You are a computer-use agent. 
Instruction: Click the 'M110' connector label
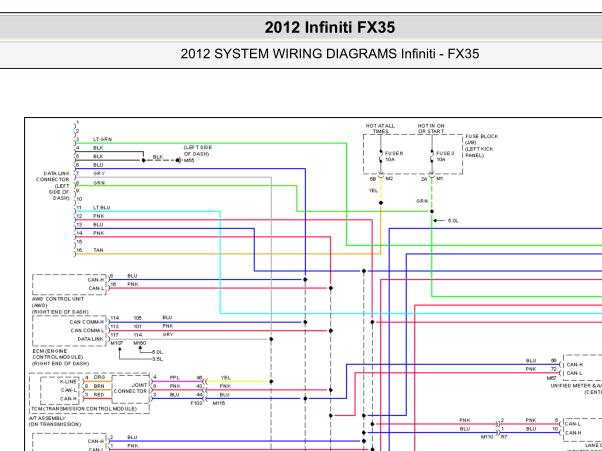tap(487, 437)
